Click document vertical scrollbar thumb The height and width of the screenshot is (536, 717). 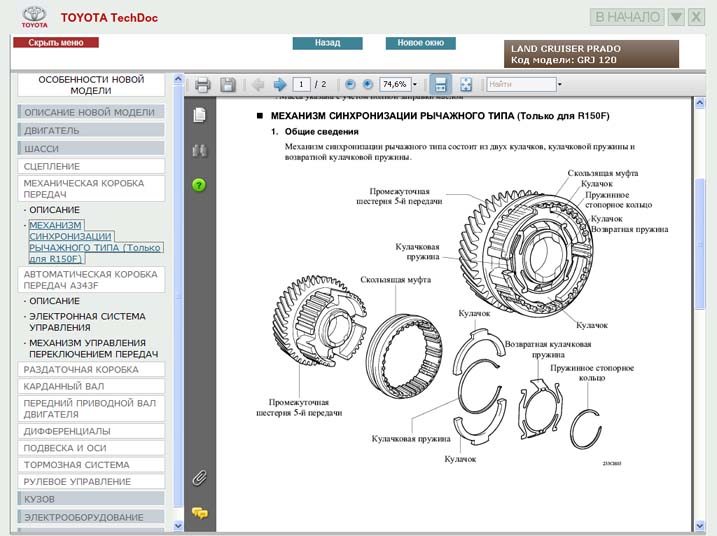700,244
